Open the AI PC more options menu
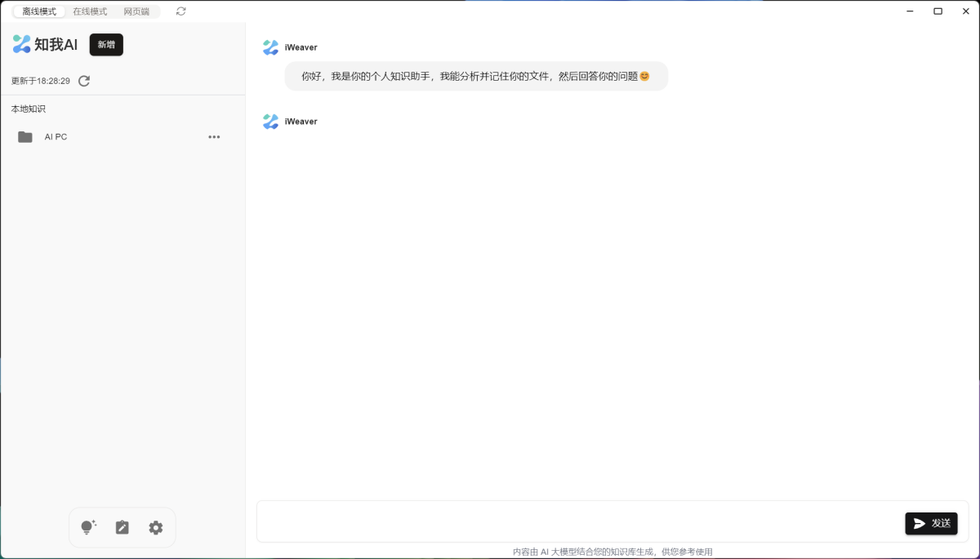Viewport: 980px width, 559px height. (x=214, y=137)
